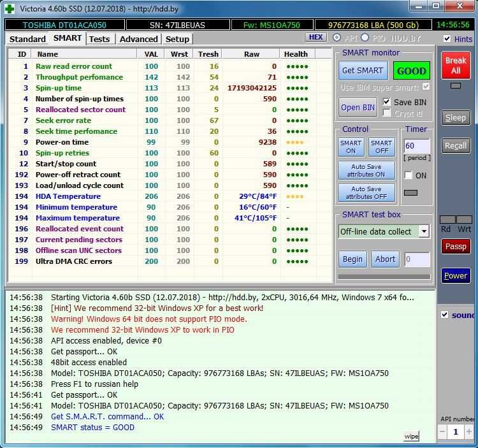Go to the Tests tab

pos(99,39)
